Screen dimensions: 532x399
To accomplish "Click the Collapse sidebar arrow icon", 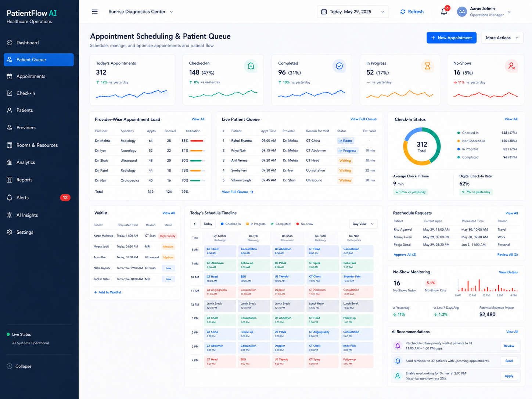I will (x=10, y=366).
